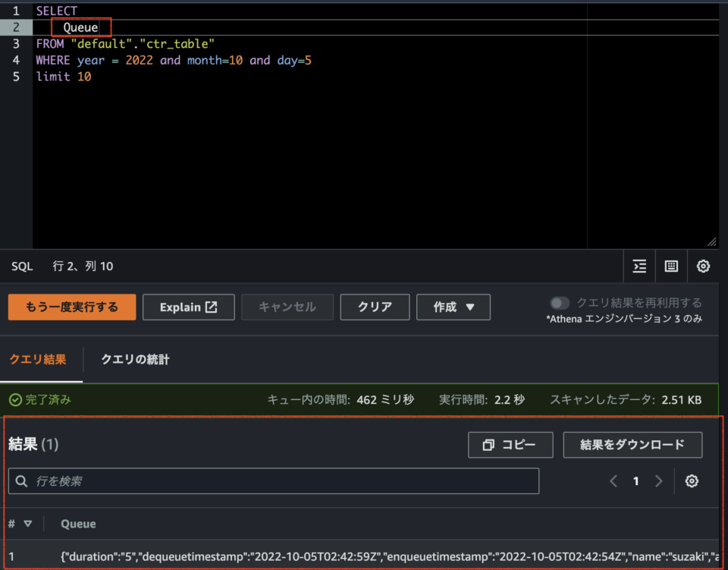
Task: Go to previous results page chevron
Action: pos(613,480)
